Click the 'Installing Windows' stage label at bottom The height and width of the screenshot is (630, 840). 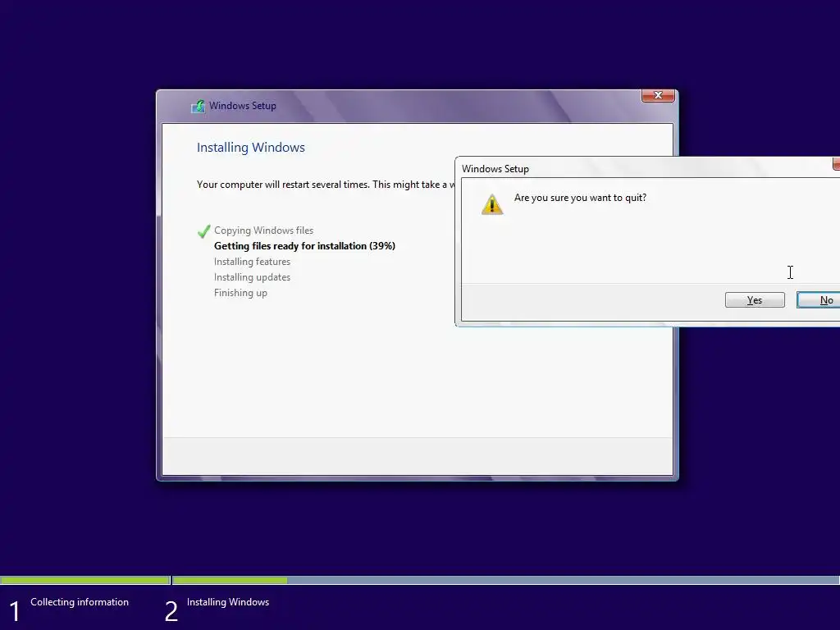[228, 602]
